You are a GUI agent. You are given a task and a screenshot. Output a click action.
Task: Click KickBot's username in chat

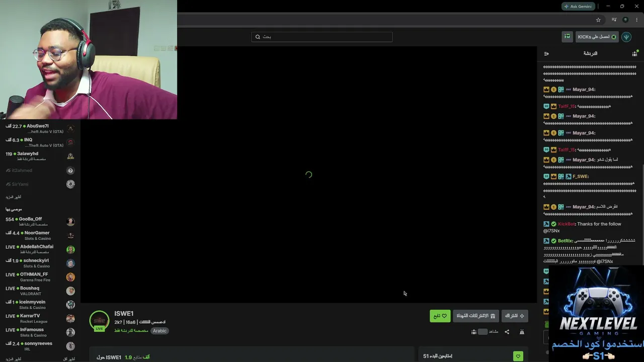567,224
